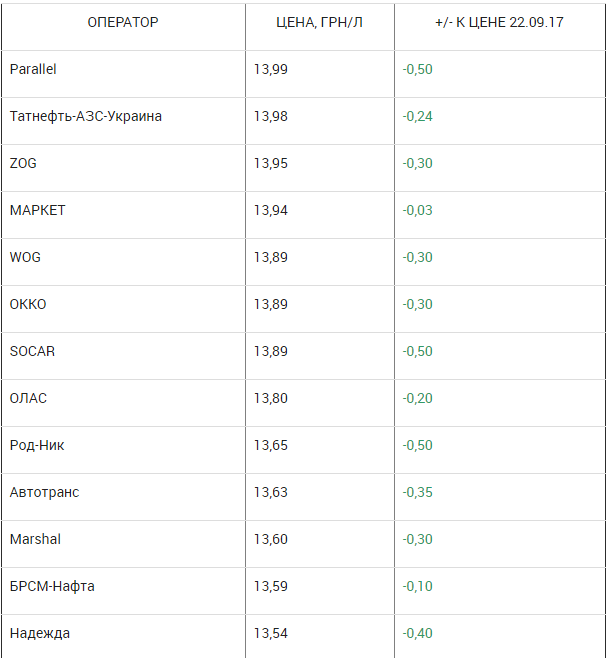Click the ОПЕРАТОР column header

click(x=122, y=22)
